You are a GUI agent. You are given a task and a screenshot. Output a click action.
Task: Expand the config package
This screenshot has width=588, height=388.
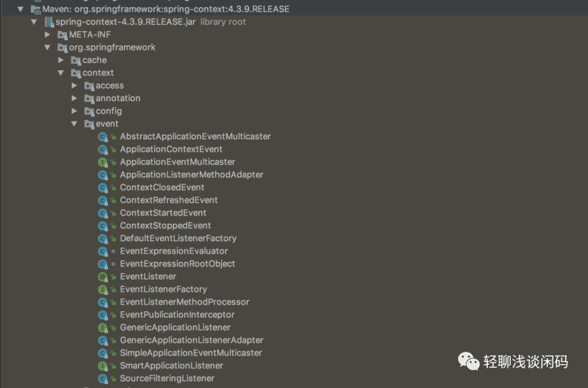point(75,111)
